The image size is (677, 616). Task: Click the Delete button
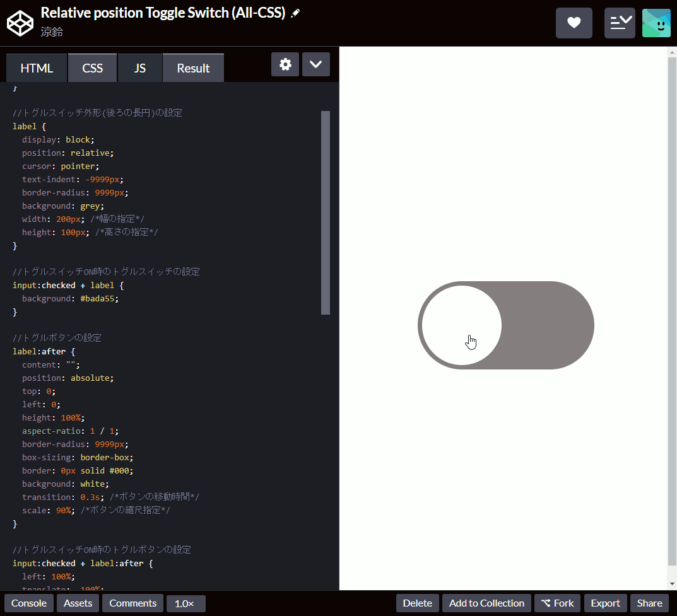coord(417,603)
